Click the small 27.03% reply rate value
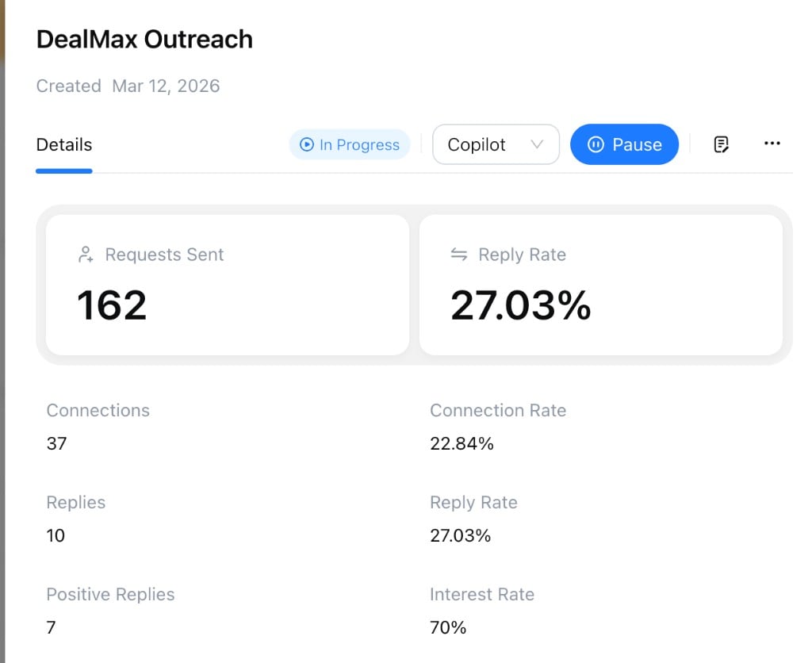 point(460,535)
